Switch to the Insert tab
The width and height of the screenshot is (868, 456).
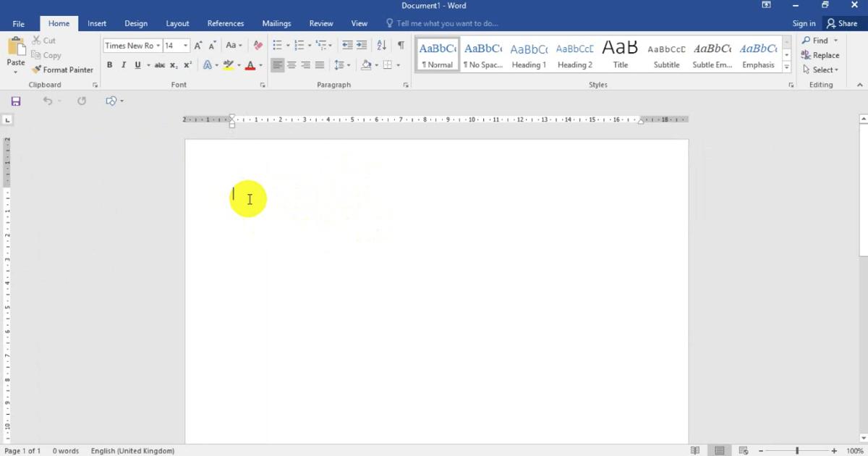click(97, 24)
